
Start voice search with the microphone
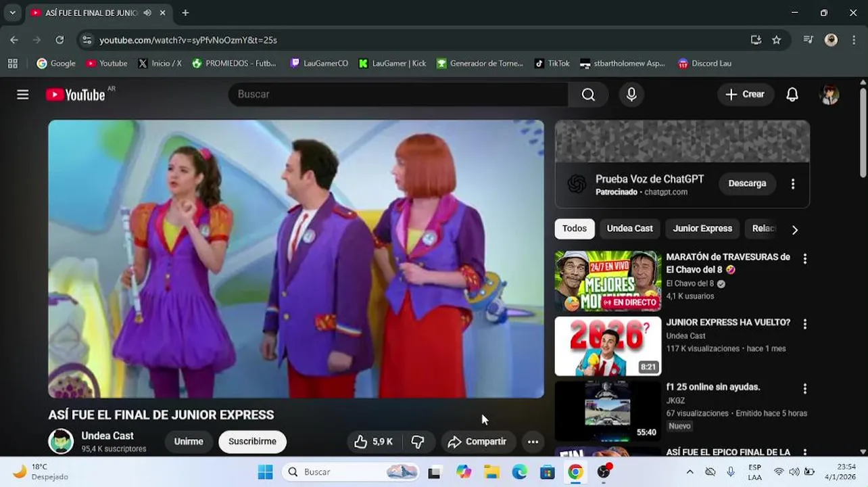(631, 95)
